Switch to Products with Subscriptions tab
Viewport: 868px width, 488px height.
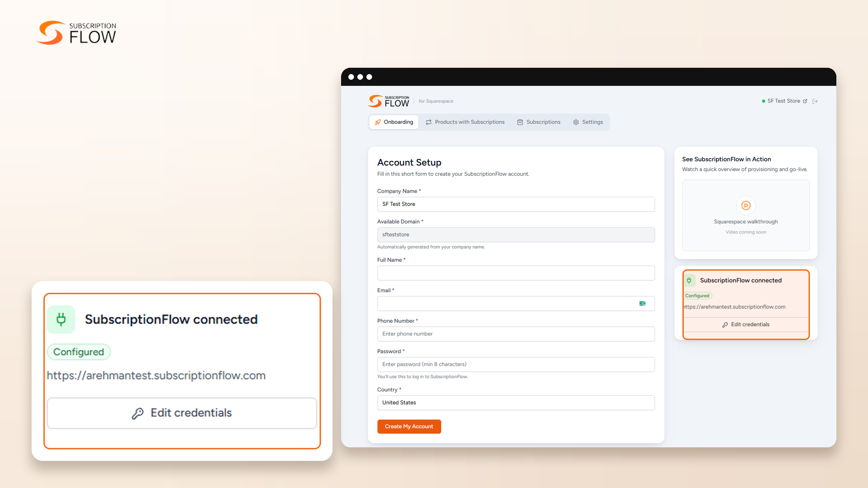(465, 122)
